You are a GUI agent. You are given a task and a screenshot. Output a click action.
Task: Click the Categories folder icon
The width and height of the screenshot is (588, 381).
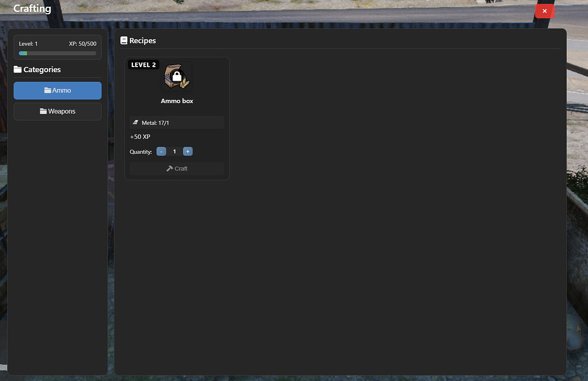[18, 69]
